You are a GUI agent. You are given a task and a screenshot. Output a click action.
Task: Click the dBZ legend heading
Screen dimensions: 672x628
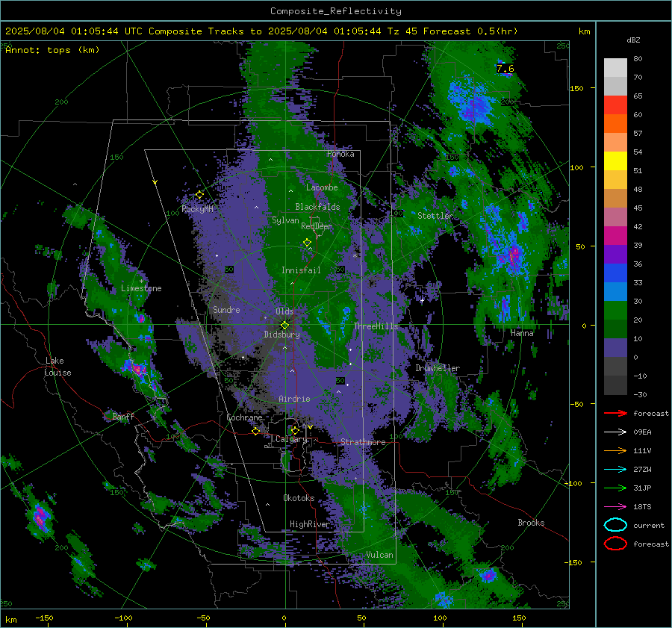click(x=633, y=40)
